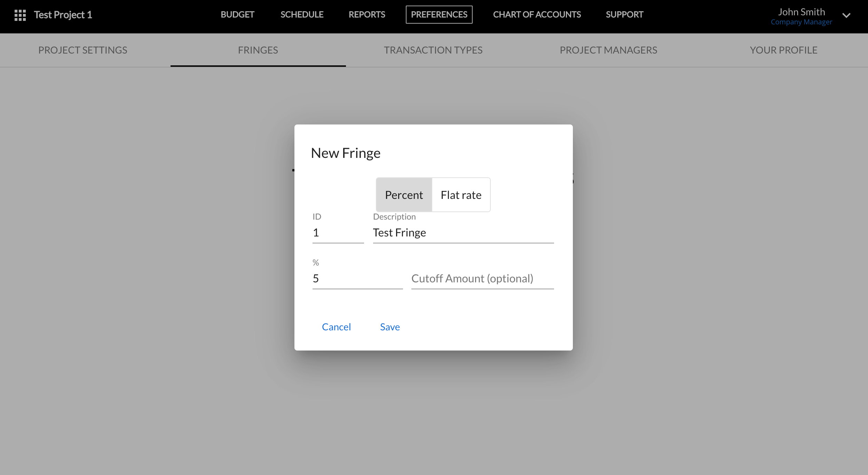868x475 pixels.
Task: Open the Project Managers tab
Action: click(x=608, y=50)
